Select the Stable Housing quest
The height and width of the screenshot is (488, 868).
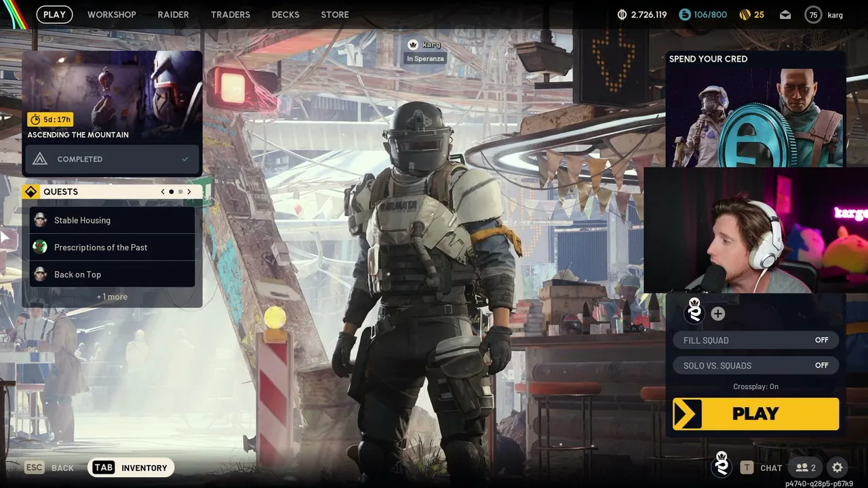click(113, 220)
